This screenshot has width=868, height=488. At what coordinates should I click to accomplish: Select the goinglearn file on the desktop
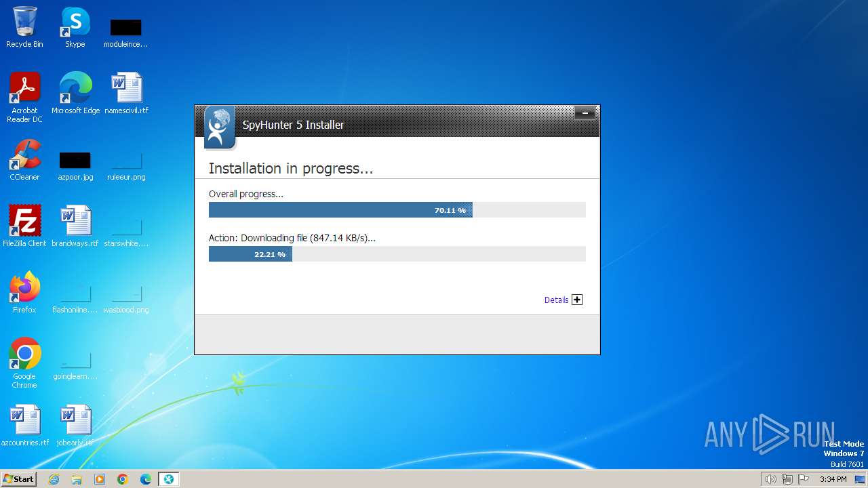(75, 365)
